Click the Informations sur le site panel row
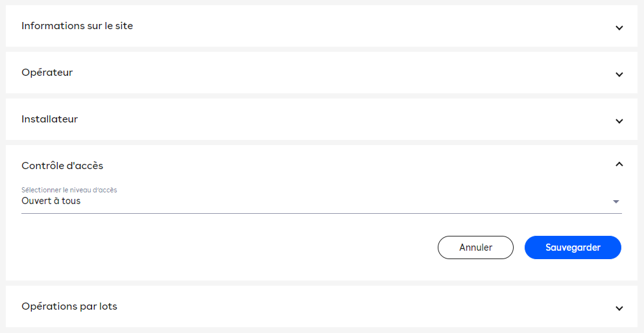Viewport: 644px width, 333px height. click(x=322, y=26)
